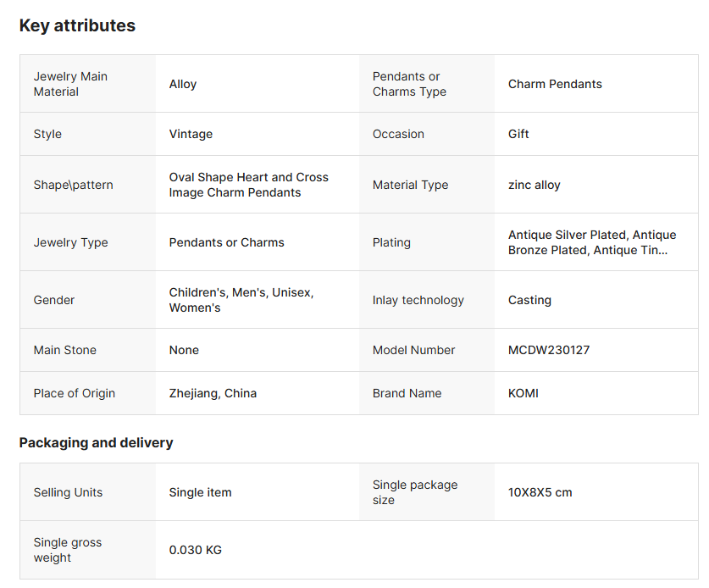This screenshot has height=588, width=709.
Task: Click the '10X8X5 cm' package size value
Action: coord(540,492)
